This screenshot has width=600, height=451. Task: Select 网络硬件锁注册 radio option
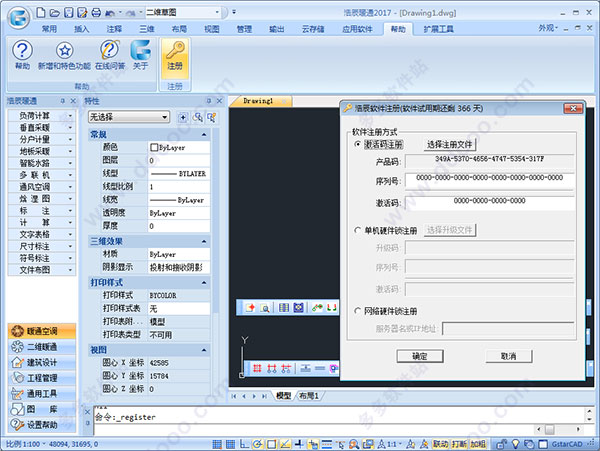click(358, 311)
